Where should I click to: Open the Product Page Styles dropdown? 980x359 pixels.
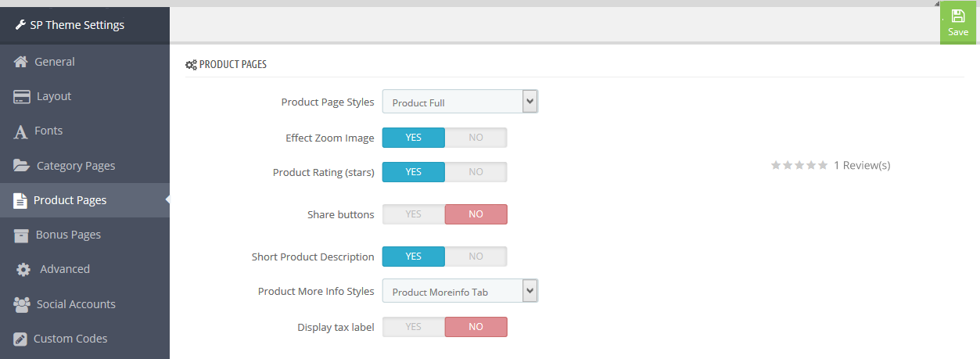[460, 102]
